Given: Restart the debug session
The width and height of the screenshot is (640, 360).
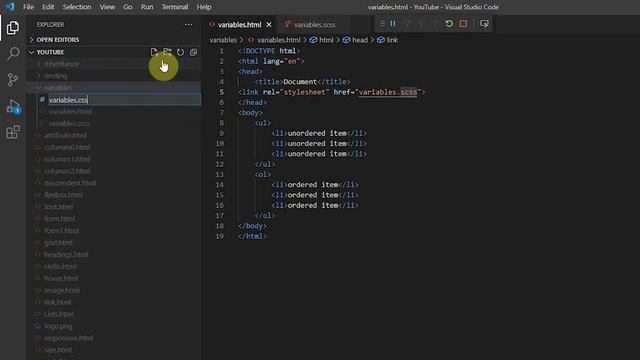Looking at the screenshot, I should click(x=449, y=24).
